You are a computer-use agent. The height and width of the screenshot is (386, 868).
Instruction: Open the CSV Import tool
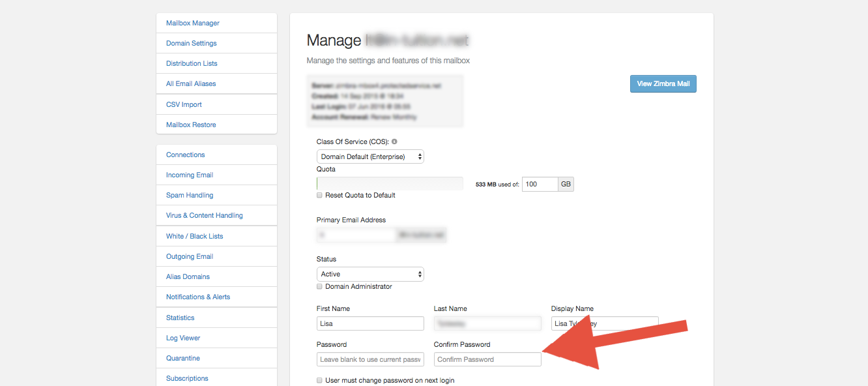click(x=183, y=104)
